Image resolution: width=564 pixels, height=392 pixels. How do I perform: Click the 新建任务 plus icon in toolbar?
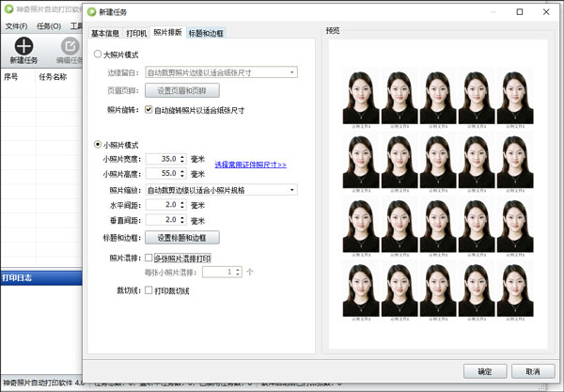(x=23, y=45)
